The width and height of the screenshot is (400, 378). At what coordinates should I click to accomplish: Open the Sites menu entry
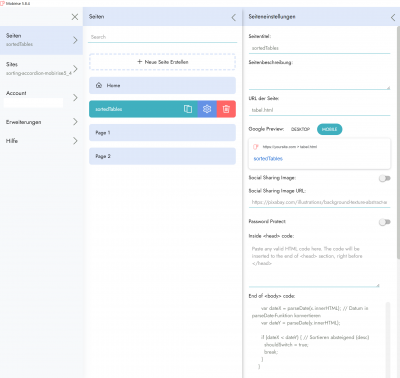41,69
